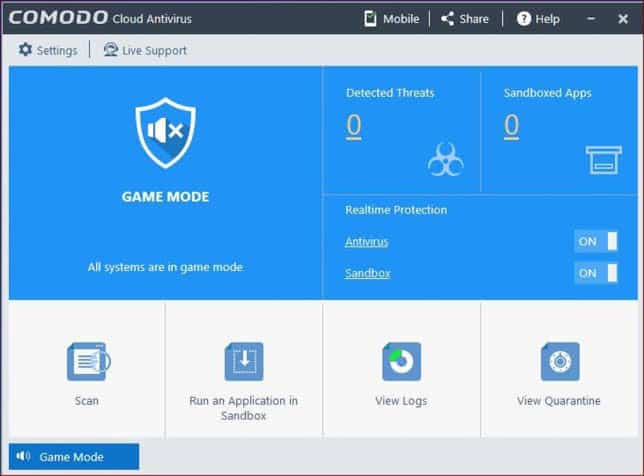Click the Scan document icon

click(89, 361)
